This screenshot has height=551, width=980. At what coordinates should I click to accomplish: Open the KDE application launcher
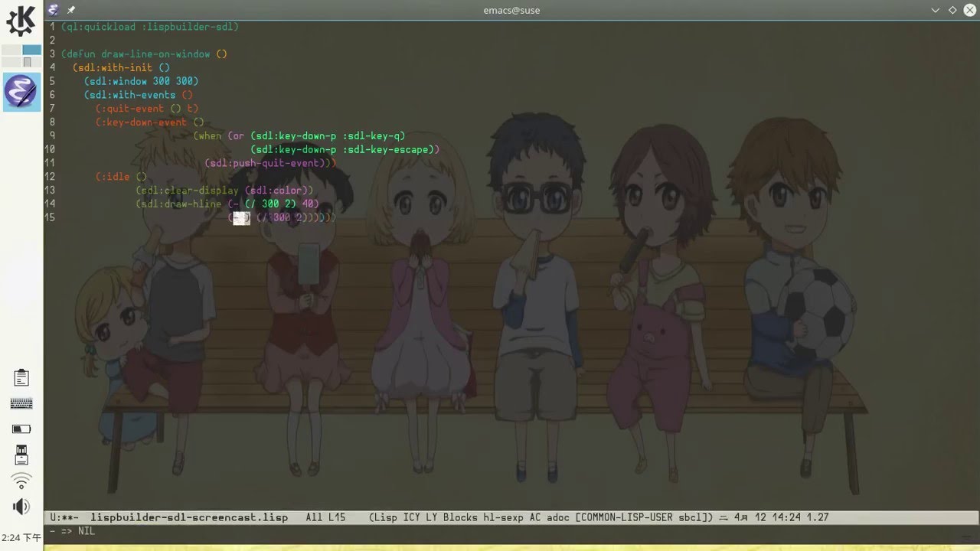(21, 21)
